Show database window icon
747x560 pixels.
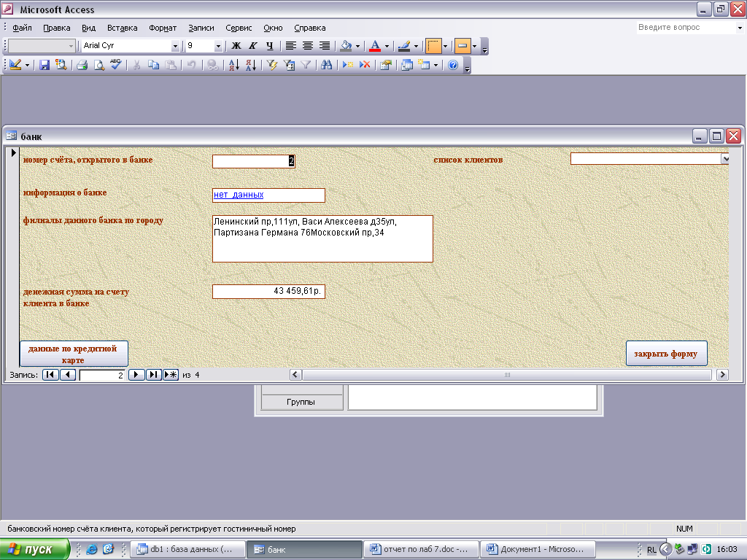(x=407, y=65)
